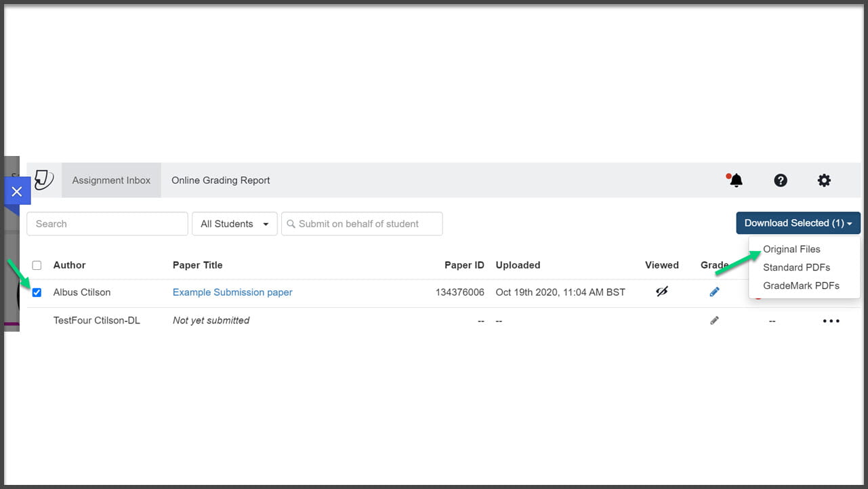Viewport: 868px width, 489px height.
Task: Click the grey grade pencil for TestFour Ctilson-DL
Action: tap(714, 320)
